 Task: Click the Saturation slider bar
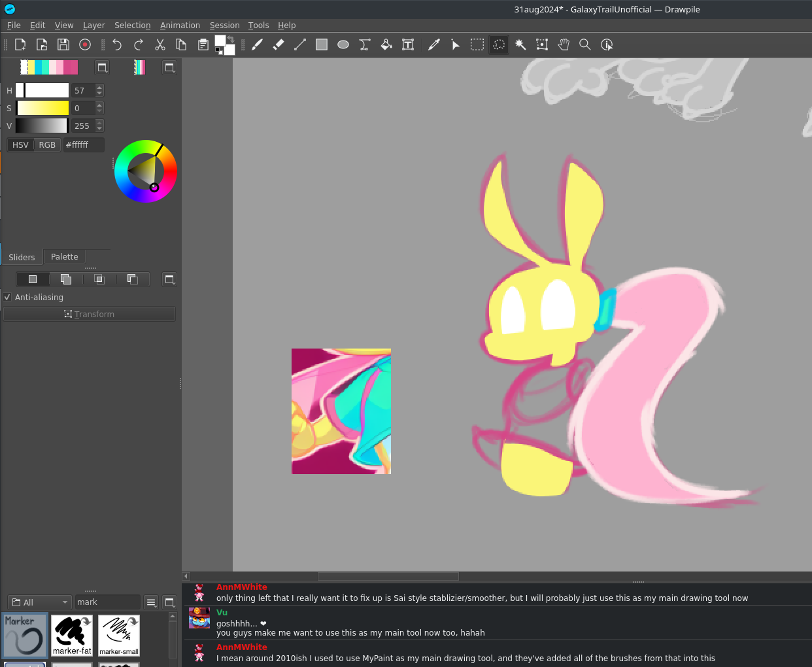(42, 108)
